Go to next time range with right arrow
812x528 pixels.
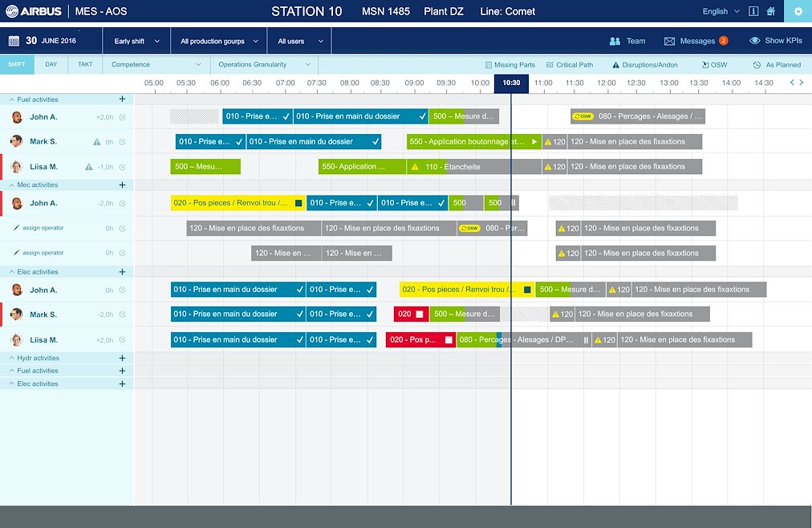point(802,83)
